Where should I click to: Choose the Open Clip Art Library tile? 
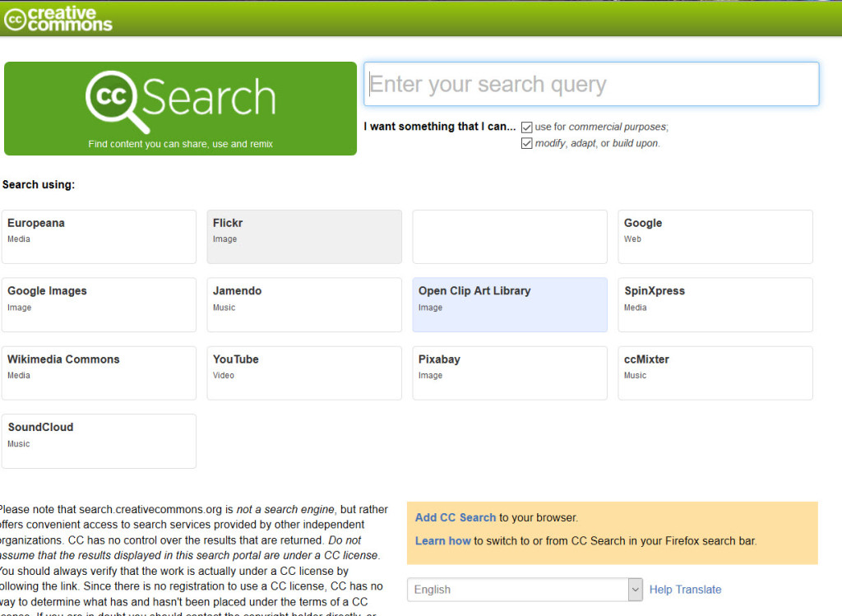coord(510,304)
